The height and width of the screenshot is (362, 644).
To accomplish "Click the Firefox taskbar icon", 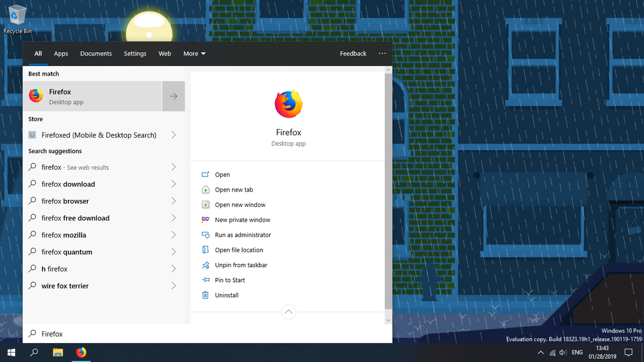I will pos(81,353).
